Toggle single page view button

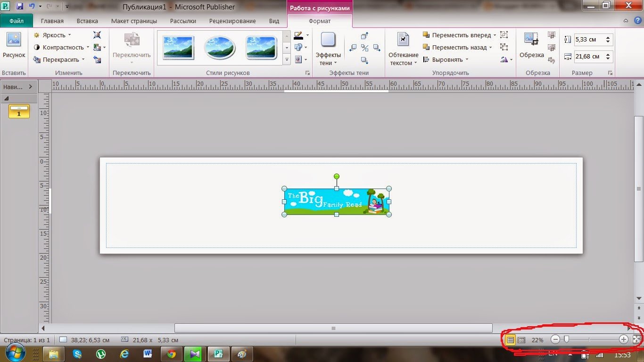[x=510, y=339]
